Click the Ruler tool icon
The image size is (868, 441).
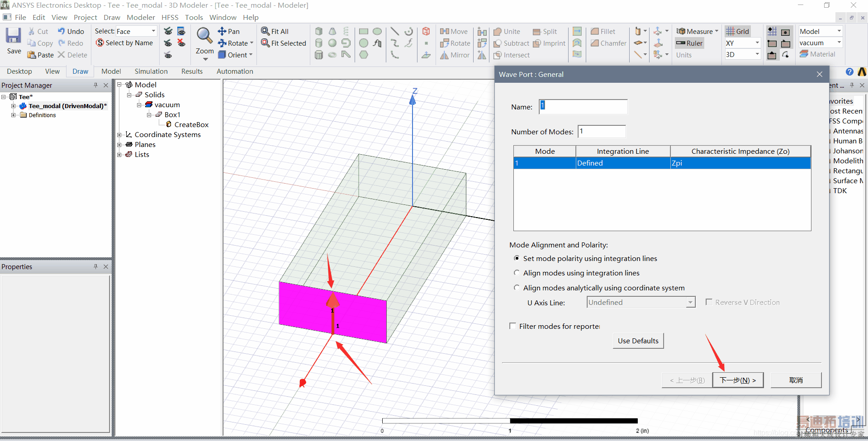click(x=689, y=43)
